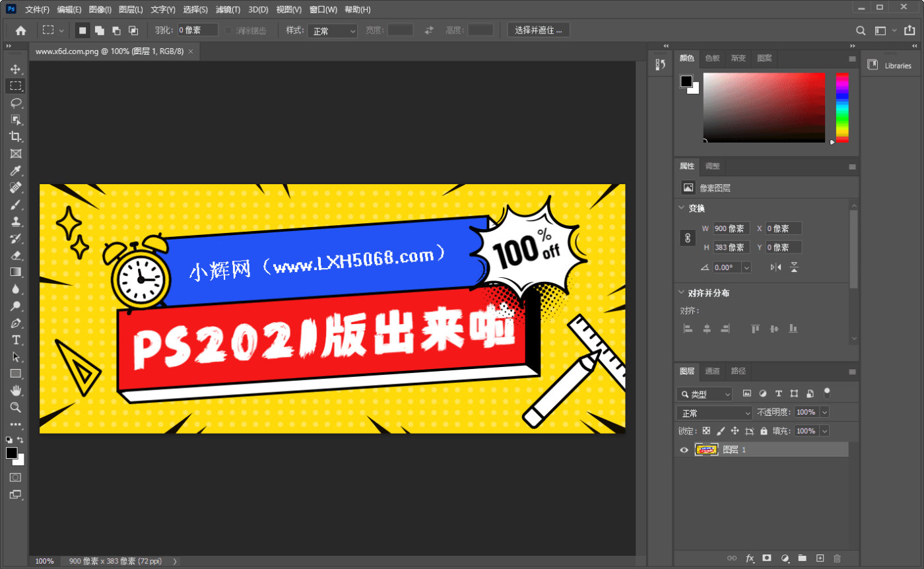Toggle visibility of 图层 1

(x=684, y=450)
